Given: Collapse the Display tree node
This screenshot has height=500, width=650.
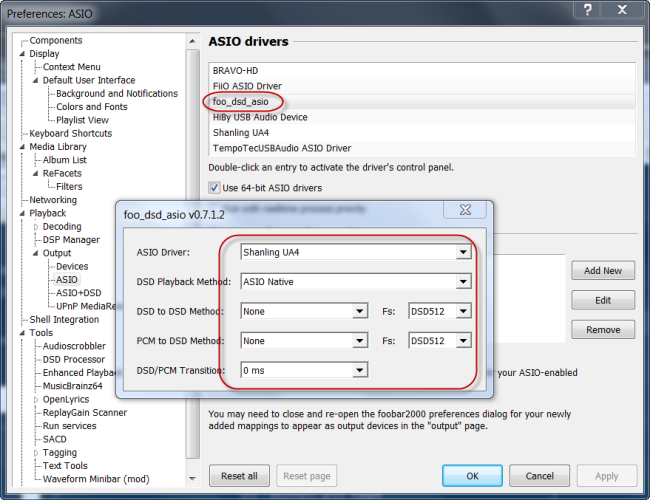Looking at the screenshot, I should [22, 54].
